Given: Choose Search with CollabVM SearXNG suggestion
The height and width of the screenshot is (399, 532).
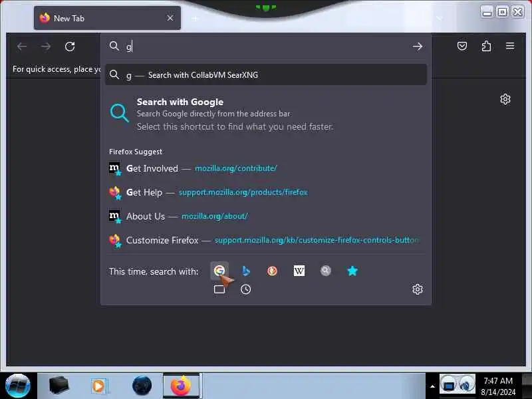Looking at the screenshot, I should (266, 75).
